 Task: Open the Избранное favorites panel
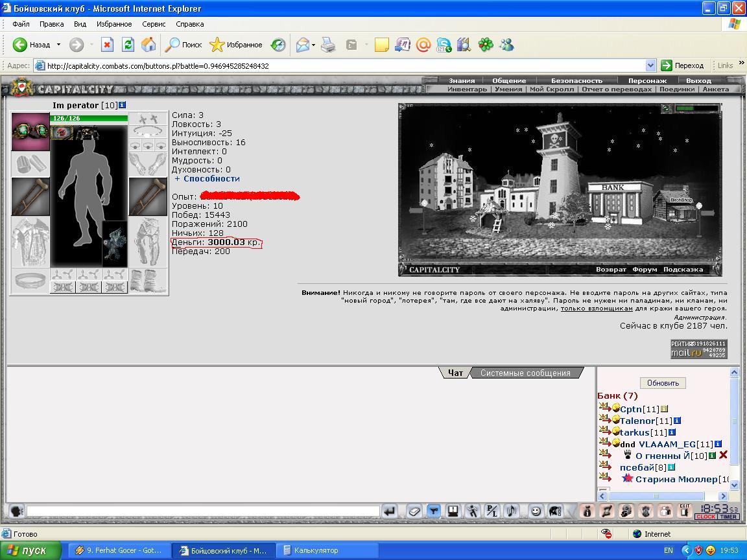pyautogui.click(x=236, y=45)
